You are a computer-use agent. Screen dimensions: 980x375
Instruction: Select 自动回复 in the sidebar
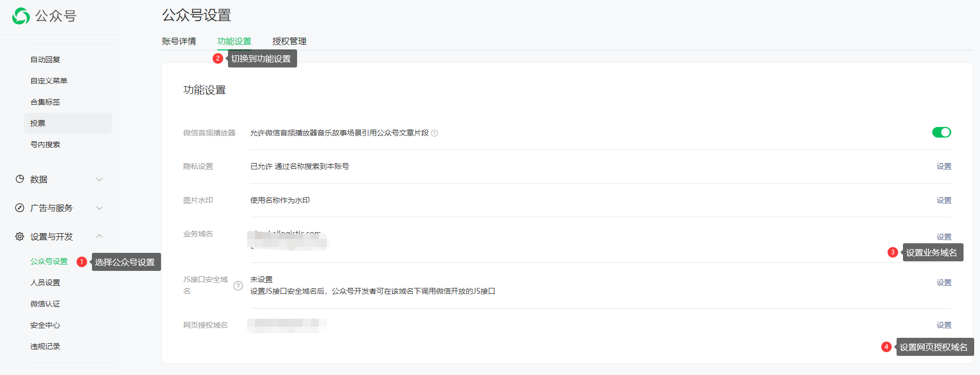(45, 59)
